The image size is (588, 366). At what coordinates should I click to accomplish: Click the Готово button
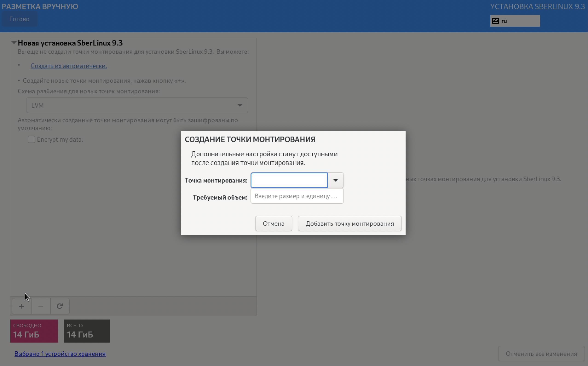coord(19,19)
